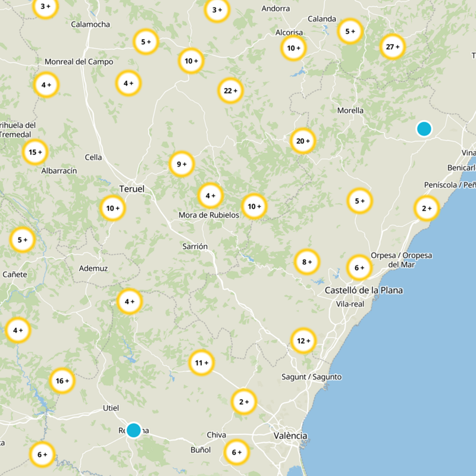Screen dimensions: 476x476
Task: Select the Cañete town label
Action: pyautogui.click(x=15, y=274)
